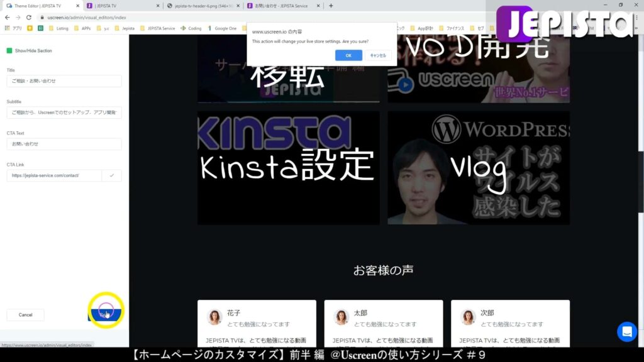Close the jepista-tv-header-6.png tab
The height and width of the screenshot is (362, 644).
238,6
